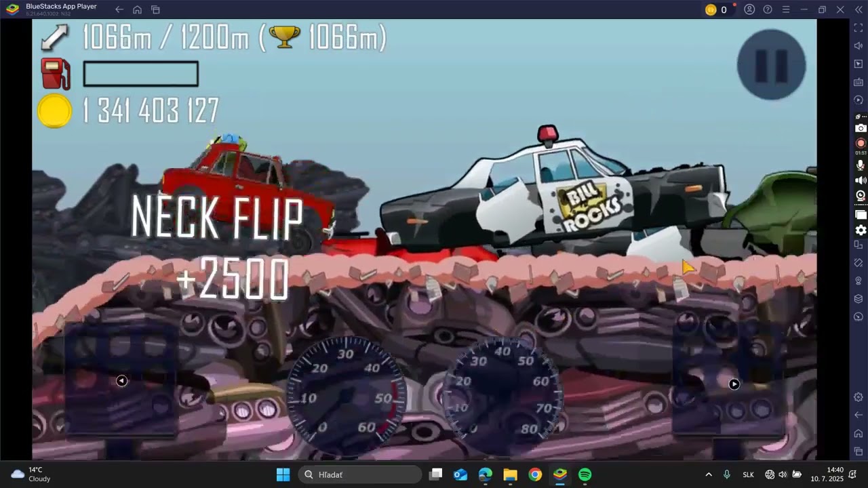Screen dimensions: 868x488
Task: Open Google Chrome from the taskbar
Action: 535,474
